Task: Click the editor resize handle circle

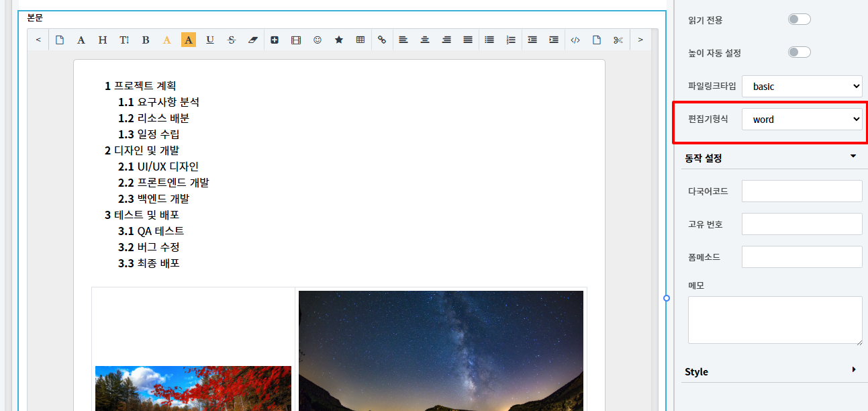Action: pos(667,298)
